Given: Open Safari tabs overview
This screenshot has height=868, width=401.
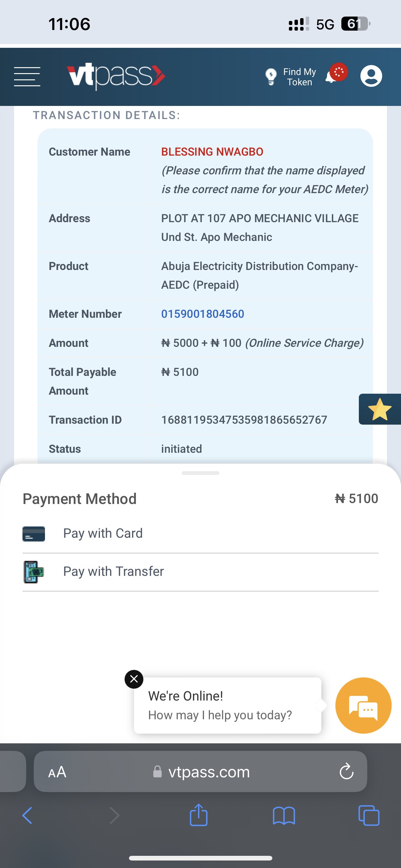Looking at the screenshot, I should click(369, 816).
